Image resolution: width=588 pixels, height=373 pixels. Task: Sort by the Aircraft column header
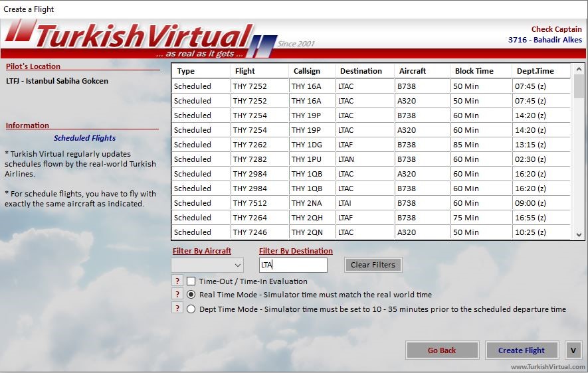point(422,71)
